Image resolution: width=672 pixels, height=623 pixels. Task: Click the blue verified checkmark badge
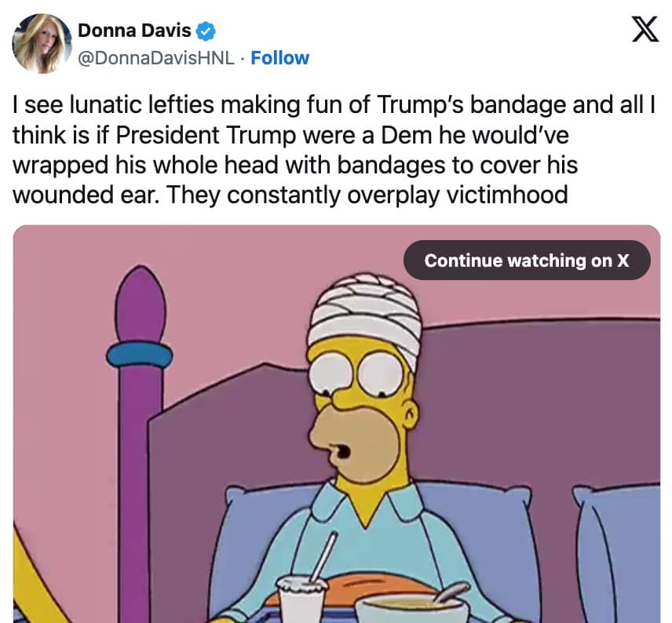(x=206, y=31)
